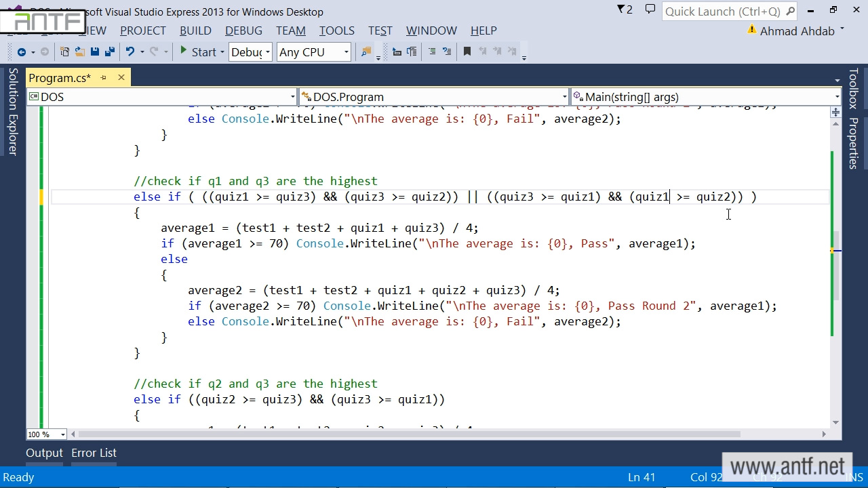Click the Undo arrow icon
The height and width of the screenshot is (488, 868).
(130, 52)
